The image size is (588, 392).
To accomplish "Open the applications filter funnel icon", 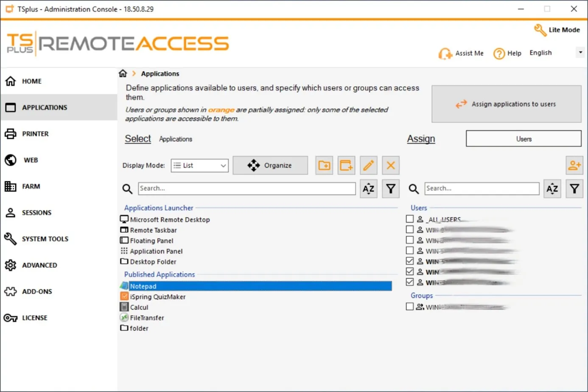I will tap(391, 189).
